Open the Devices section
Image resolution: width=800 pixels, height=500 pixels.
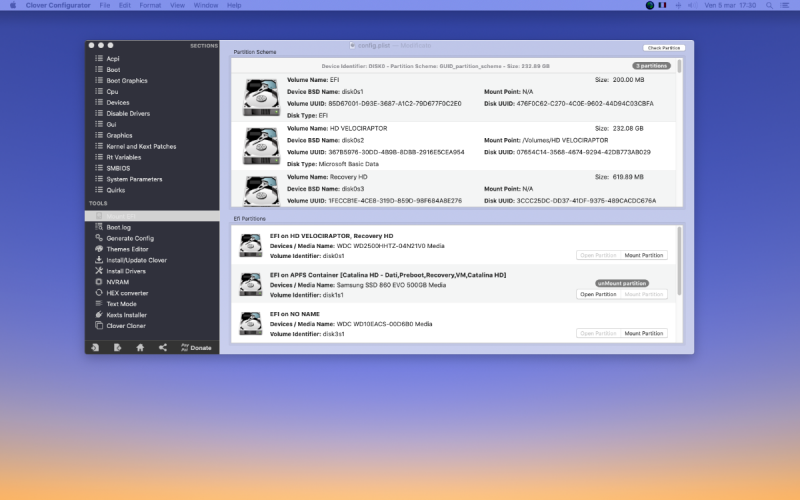point(117,103)
